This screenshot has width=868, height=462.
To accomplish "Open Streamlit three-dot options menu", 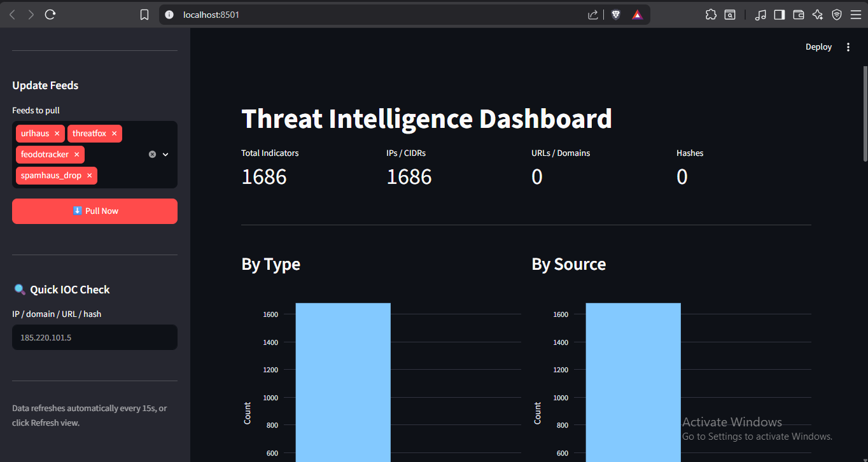I will click(x=848, y=47).
